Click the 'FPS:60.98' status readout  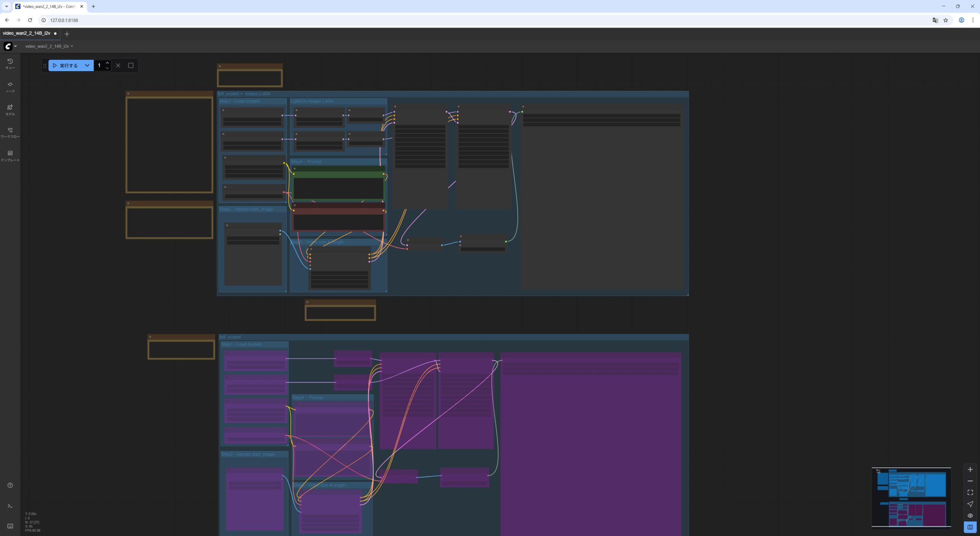[33, 530]
